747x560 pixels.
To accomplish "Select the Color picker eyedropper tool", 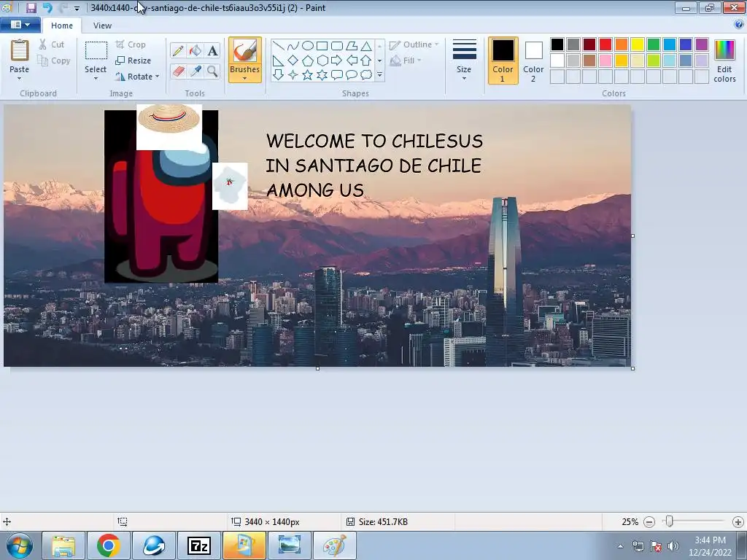I will click(196, 71).
